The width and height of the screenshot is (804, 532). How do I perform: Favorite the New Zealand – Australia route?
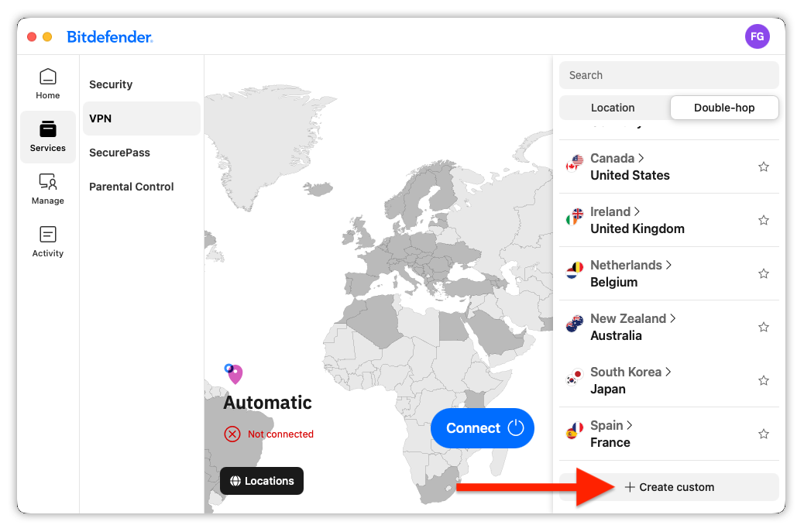[x=764, y=327]
